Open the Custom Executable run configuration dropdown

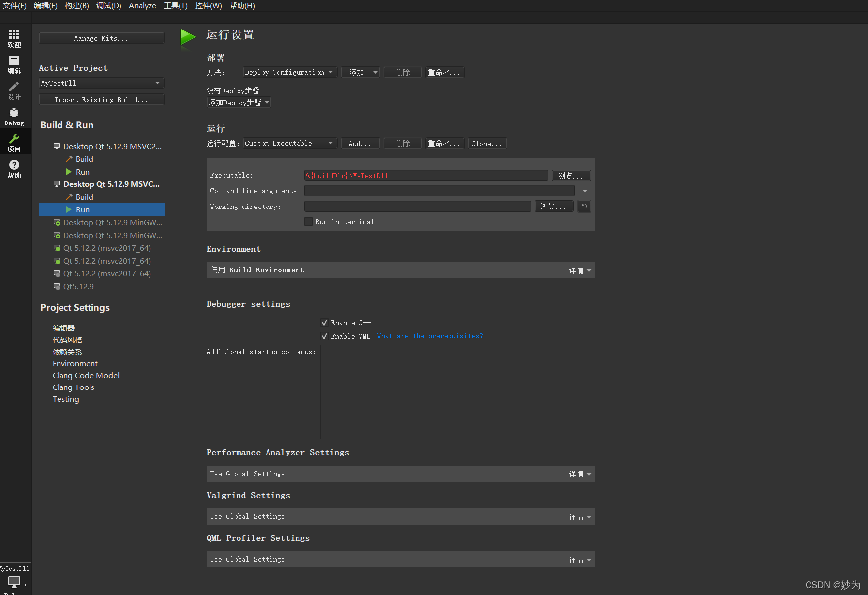pyautogui.click(x=290, y=143)
